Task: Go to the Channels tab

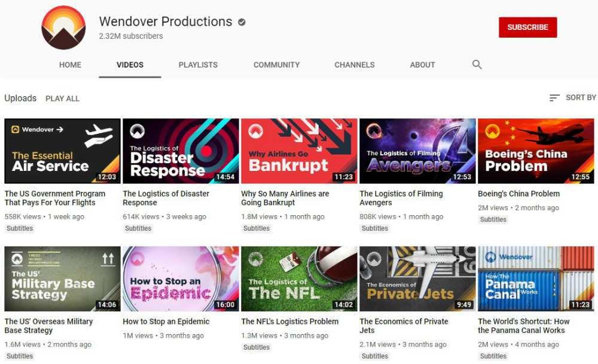Action: pyautogui.click(x=354, y=65)
